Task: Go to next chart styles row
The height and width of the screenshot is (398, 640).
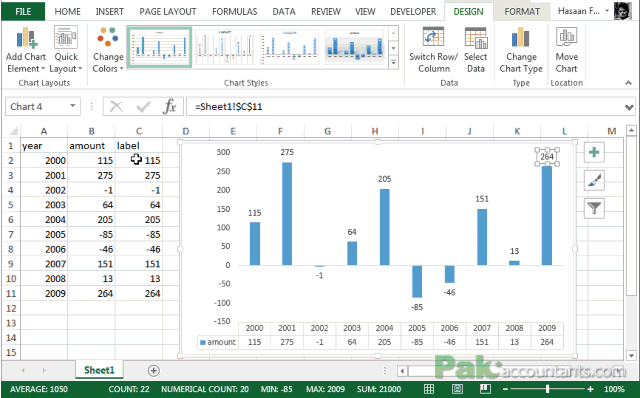Action: [393, 48]
